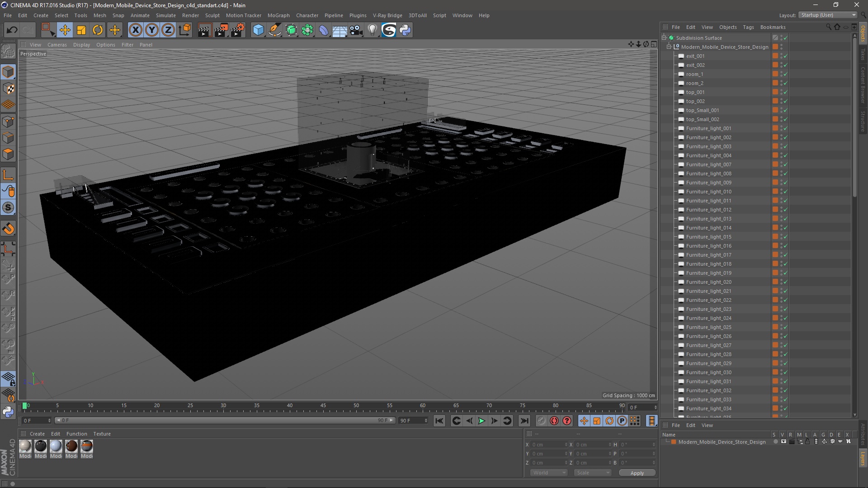Click the Array modeling object icon

pyautogui.click(x=307, y=30)
